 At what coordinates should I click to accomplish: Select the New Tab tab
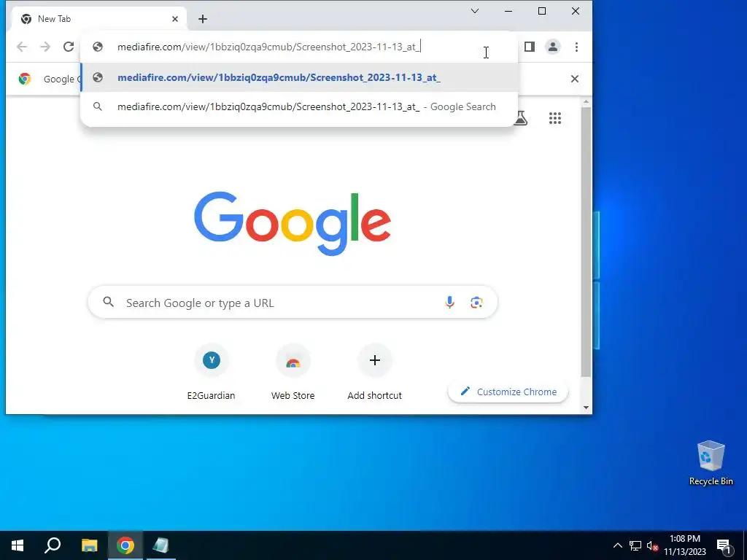(100, 19)
